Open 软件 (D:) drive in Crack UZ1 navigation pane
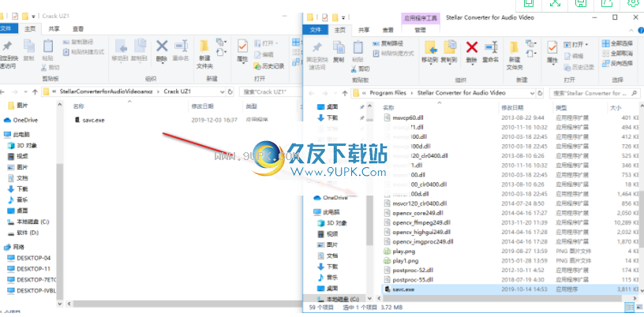 28,233
